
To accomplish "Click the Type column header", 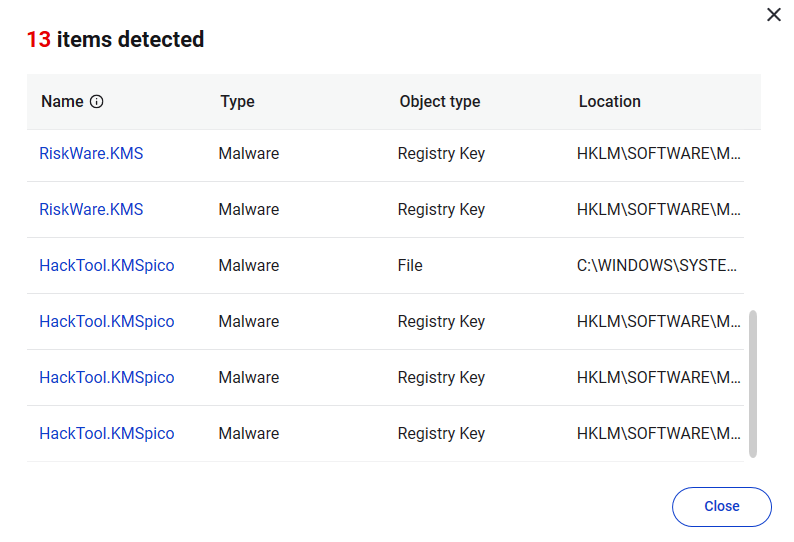I will click(237, 101).
